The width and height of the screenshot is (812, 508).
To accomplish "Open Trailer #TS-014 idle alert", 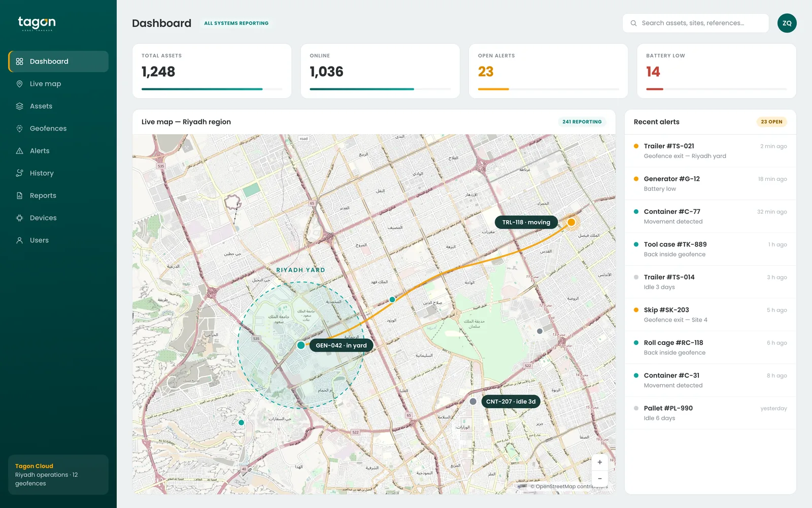I will [x=710, y=282].
